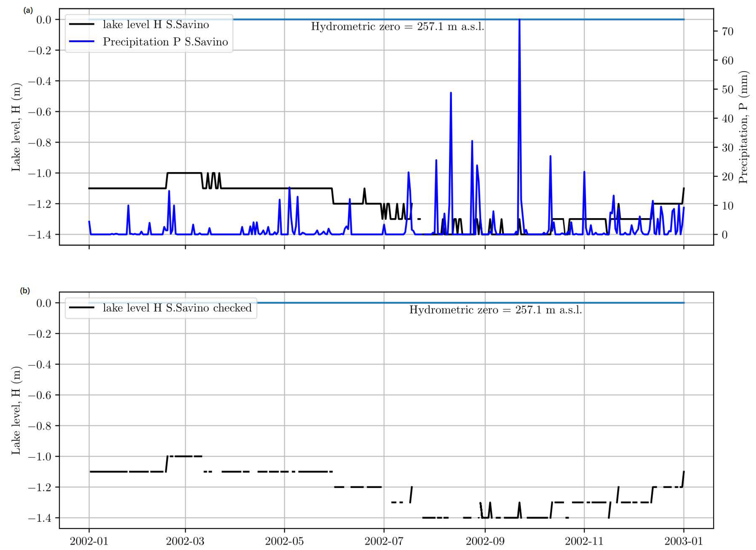Click the 2002-03 x-axis tick label

click(185, 541)
